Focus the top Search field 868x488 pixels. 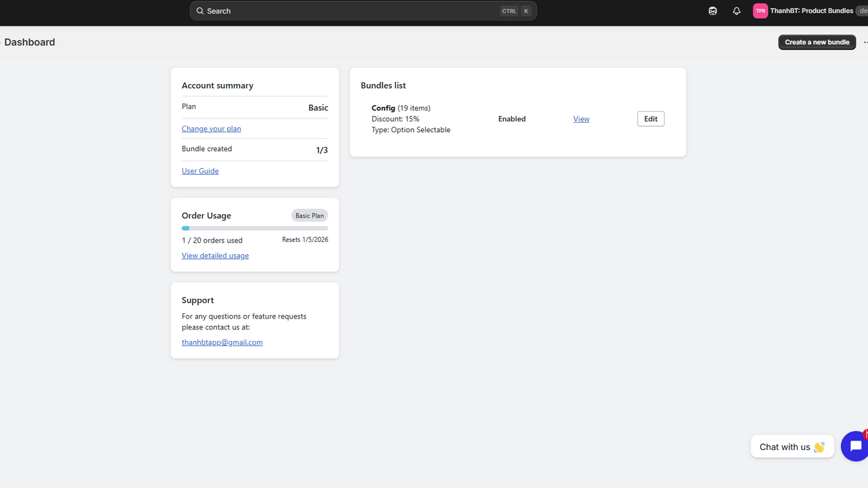tap(363, 11)
